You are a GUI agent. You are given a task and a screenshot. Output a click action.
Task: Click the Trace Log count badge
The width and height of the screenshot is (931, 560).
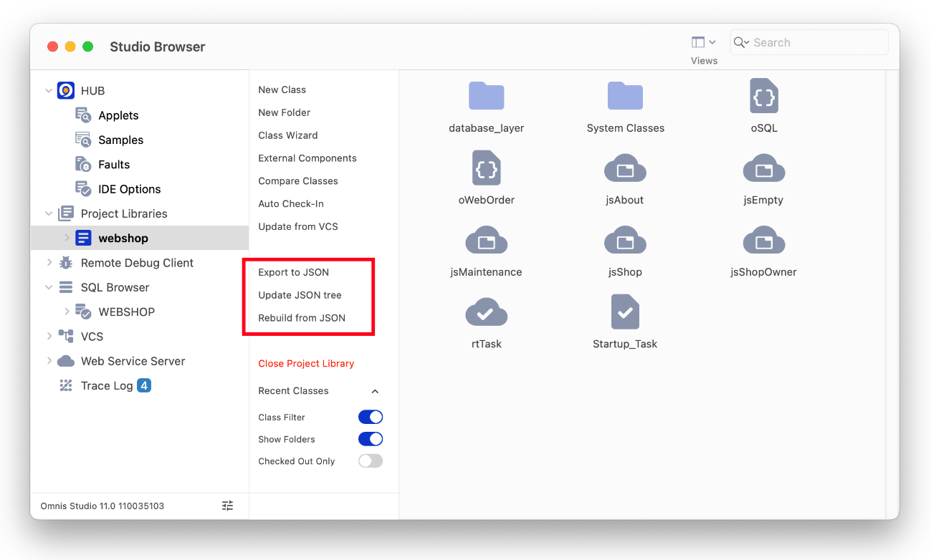click(x=144, y=385)
